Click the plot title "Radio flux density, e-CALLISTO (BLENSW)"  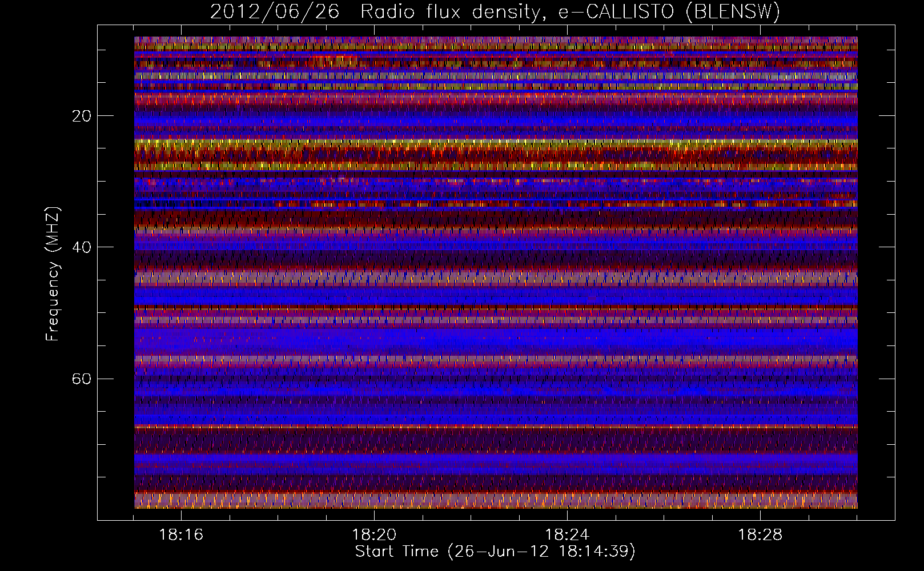click(x=570, y=12)
